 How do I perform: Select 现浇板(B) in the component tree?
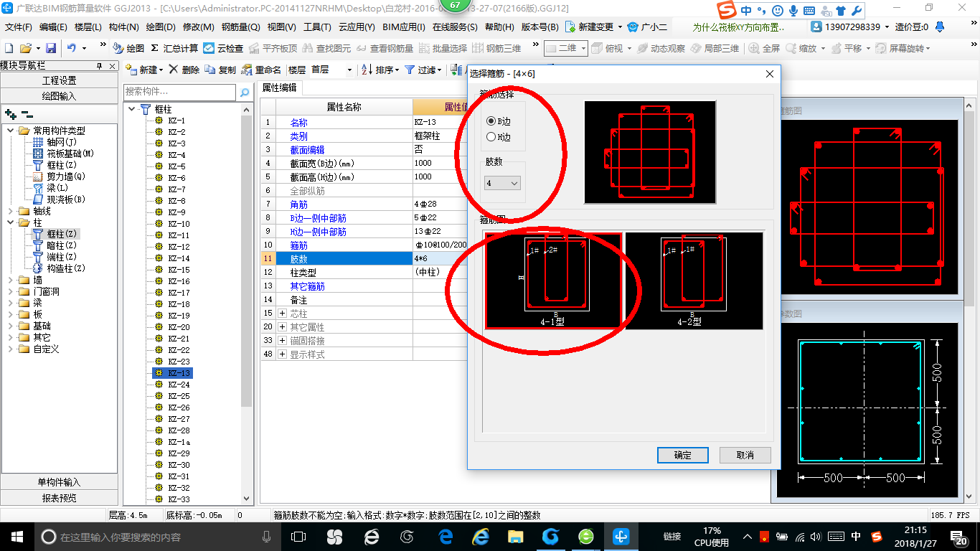(59, 199)
